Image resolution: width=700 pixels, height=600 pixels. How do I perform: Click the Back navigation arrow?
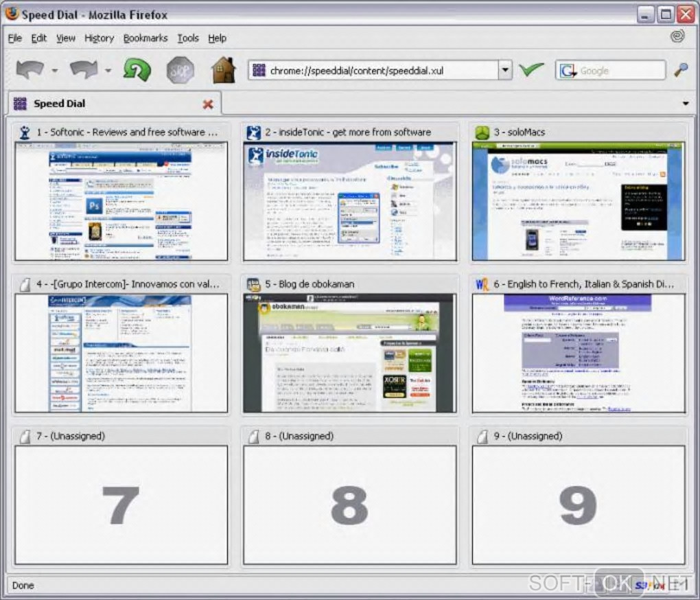[x=30, y=69]
